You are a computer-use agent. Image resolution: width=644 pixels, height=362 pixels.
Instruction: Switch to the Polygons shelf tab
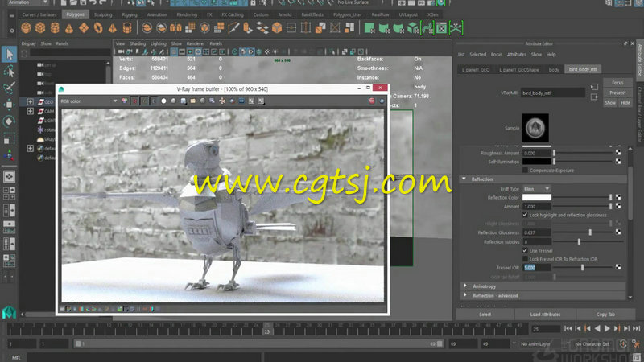[75, 14]
